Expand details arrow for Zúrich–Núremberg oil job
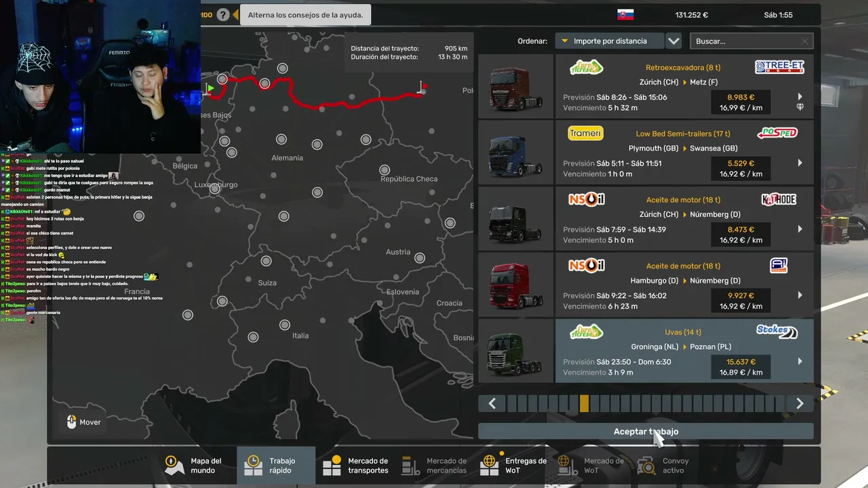 (x=800, y=229)
